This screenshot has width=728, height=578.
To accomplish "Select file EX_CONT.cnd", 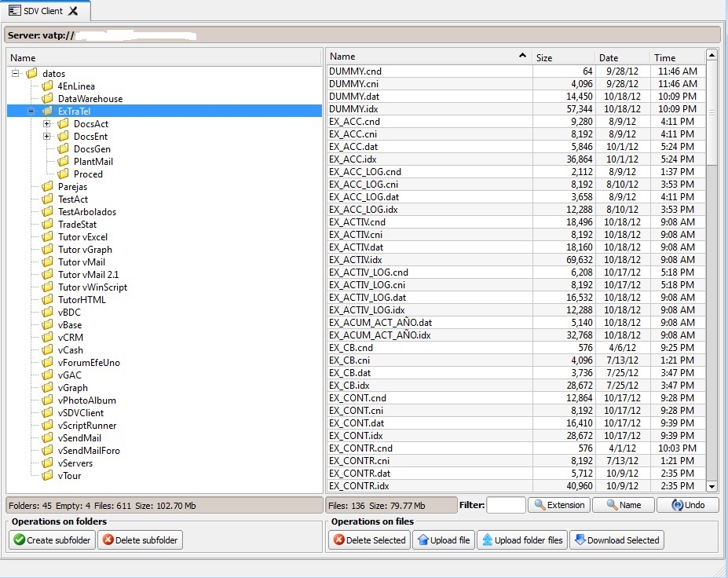I will (516, 397).
